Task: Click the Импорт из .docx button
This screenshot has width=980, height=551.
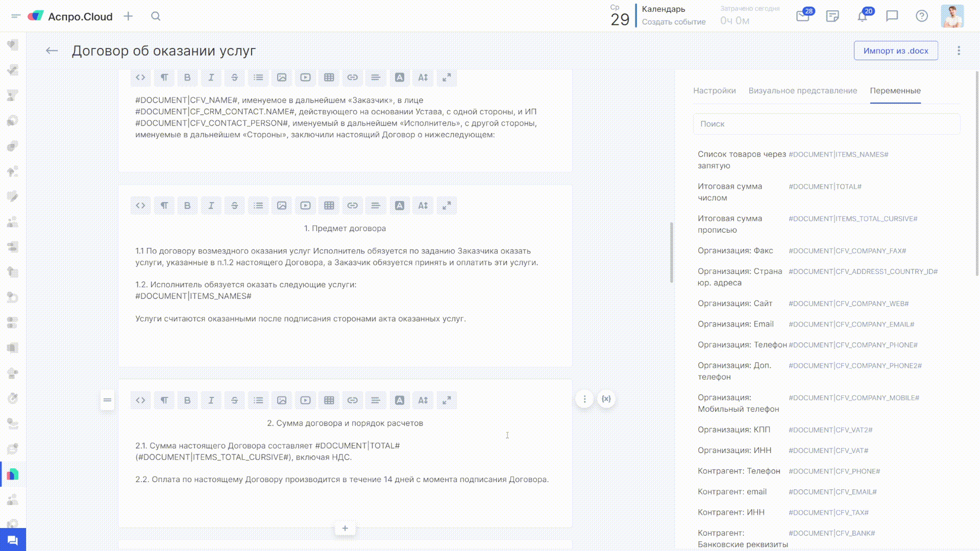Action: [x=896, y=51]
